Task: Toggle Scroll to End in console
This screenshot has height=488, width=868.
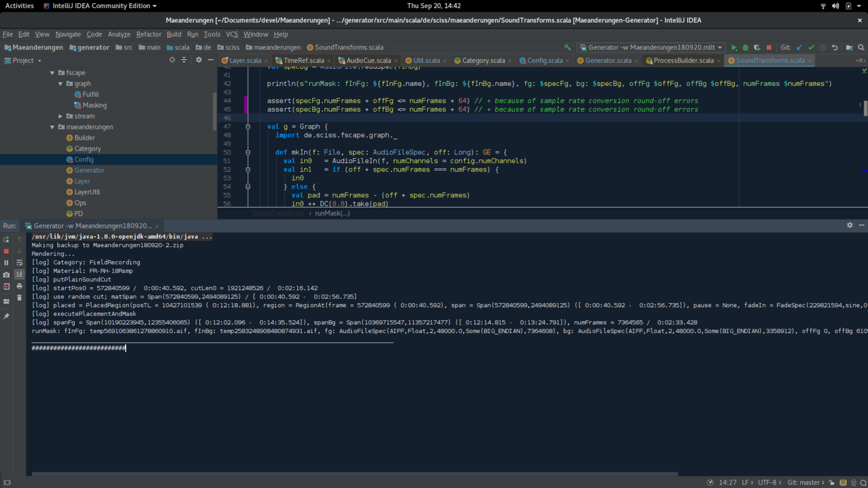Action: [19, 274]
